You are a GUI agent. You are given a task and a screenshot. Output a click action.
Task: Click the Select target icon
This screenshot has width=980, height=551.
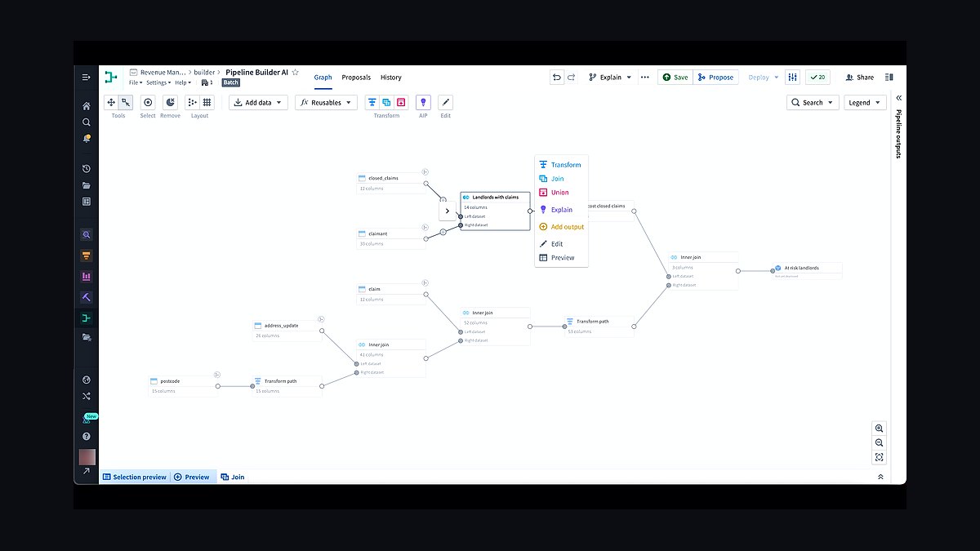(148, 103)
